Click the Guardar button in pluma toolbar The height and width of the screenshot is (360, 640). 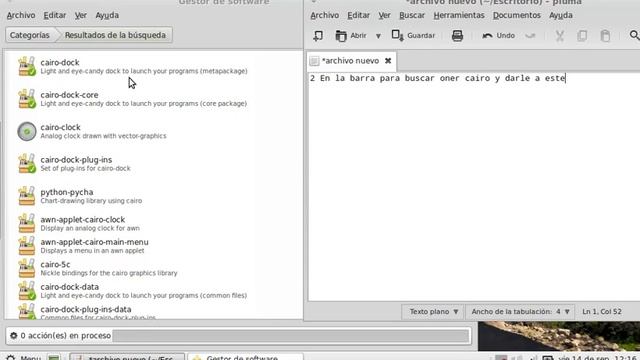point(413,36)
